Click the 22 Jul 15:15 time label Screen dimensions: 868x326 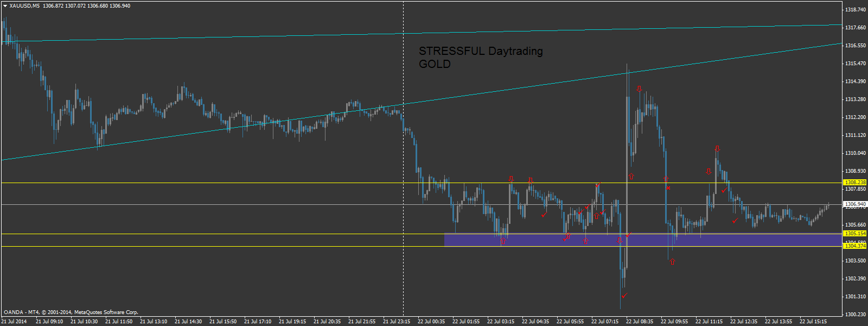pyautogui.click(x=813, y=322)
